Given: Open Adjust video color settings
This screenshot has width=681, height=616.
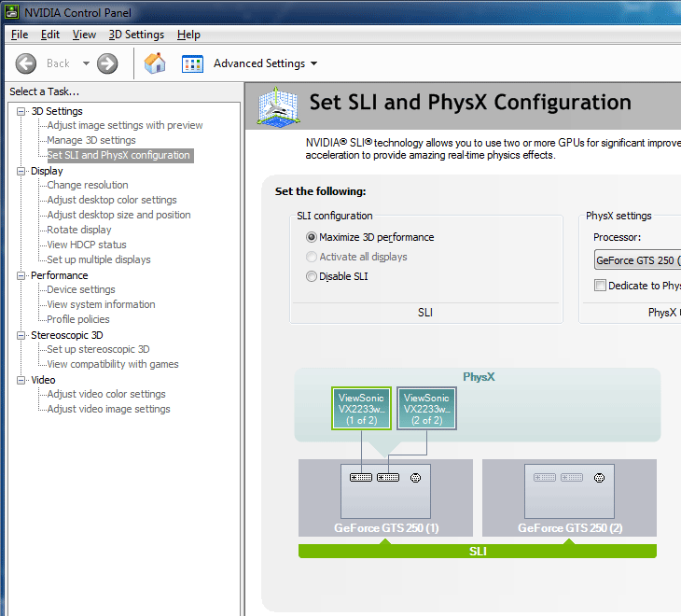Looking at the screenshot, I should (x=106, y=394).
